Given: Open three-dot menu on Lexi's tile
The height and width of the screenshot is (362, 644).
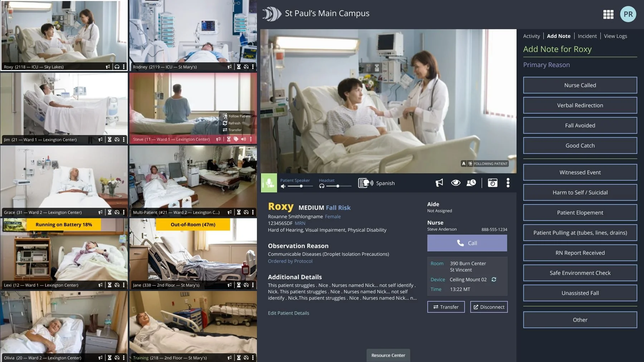Looking at the screenshot, I should [x=124, y=285].
